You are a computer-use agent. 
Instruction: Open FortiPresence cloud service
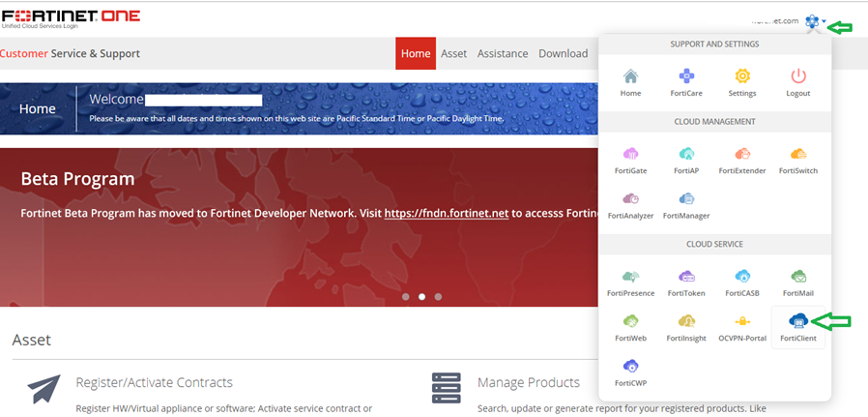coord(630,277)
